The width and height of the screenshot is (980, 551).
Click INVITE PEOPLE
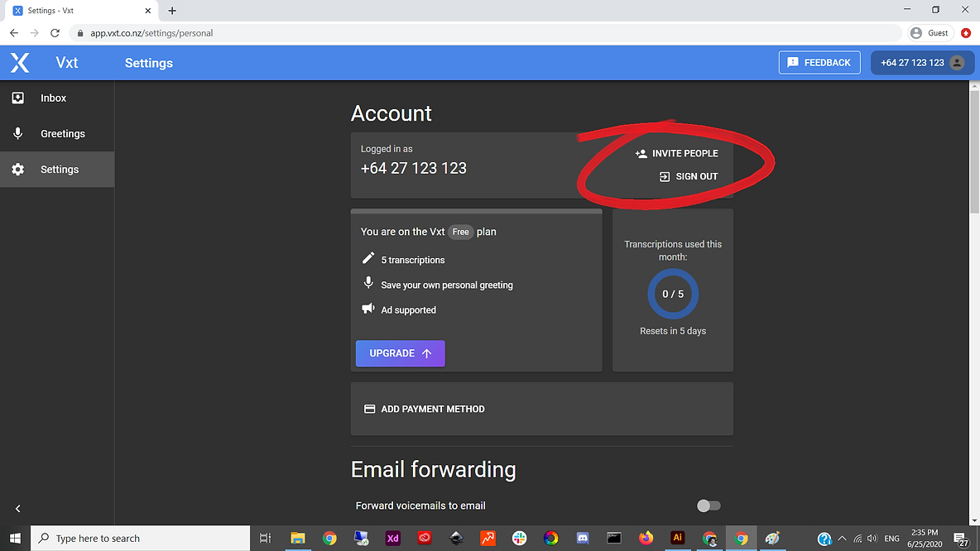click(x=676, y=153)
